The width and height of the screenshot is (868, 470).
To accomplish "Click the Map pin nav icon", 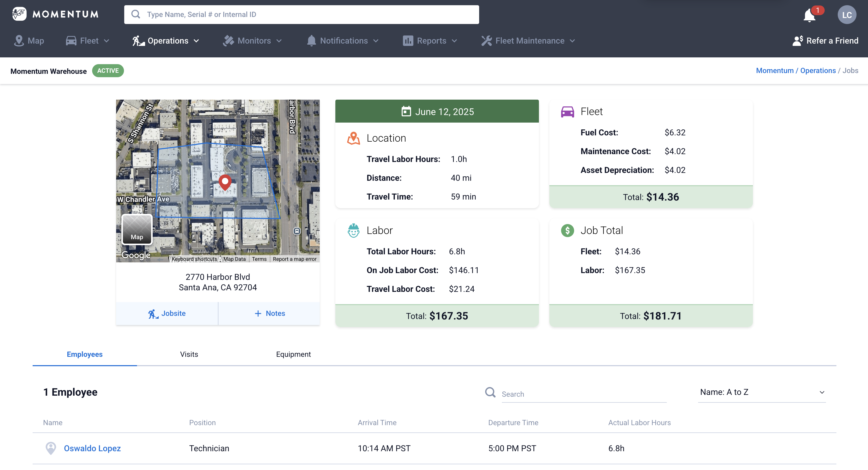I will [x=19, y=41].
